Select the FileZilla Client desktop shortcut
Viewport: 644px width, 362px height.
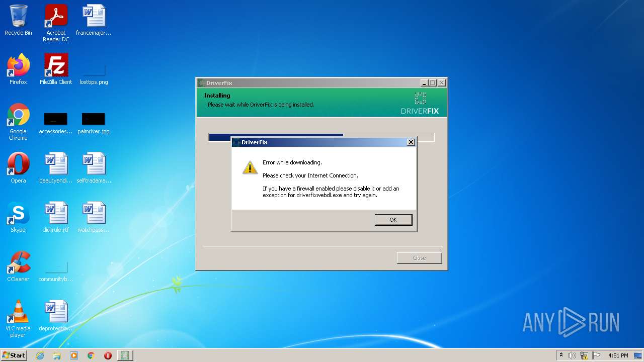pos(56,69)
